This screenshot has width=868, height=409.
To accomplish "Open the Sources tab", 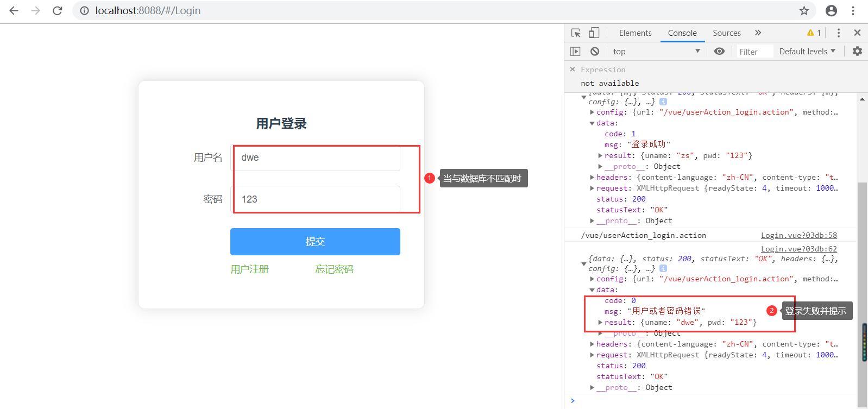I will [727, 33].
